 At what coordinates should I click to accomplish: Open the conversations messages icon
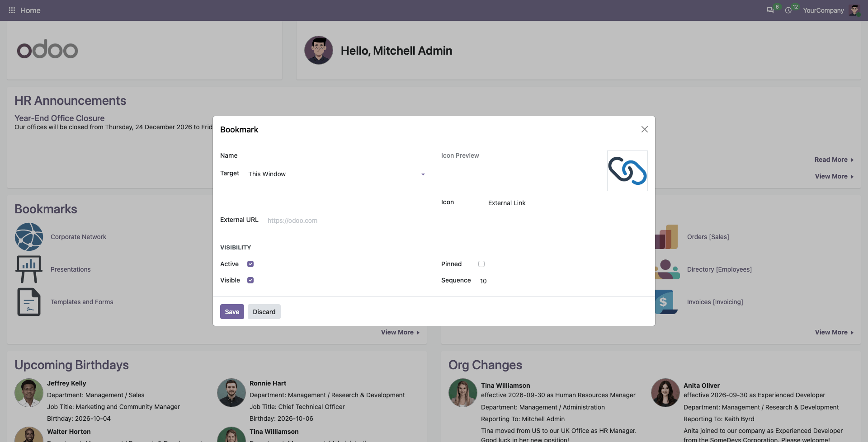[770, 10]
